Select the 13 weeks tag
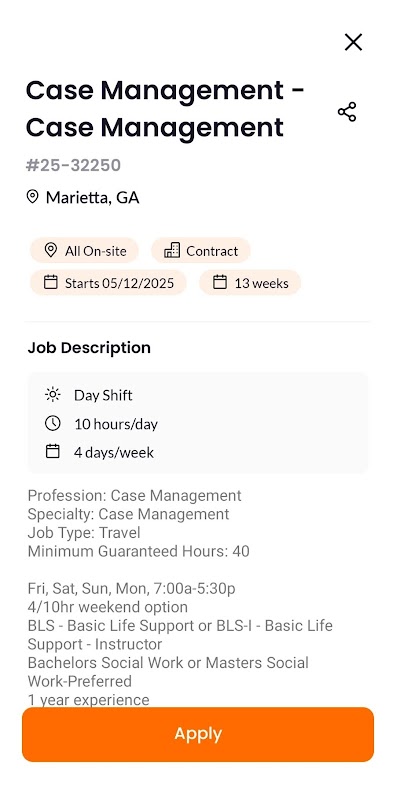The image size is (396, 800). (250, 283)
